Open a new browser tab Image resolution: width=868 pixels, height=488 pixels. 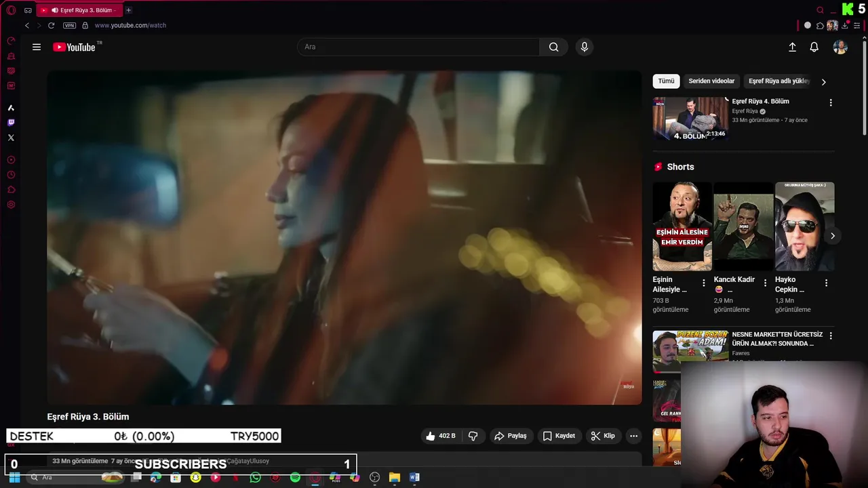(x=128, y=10)
